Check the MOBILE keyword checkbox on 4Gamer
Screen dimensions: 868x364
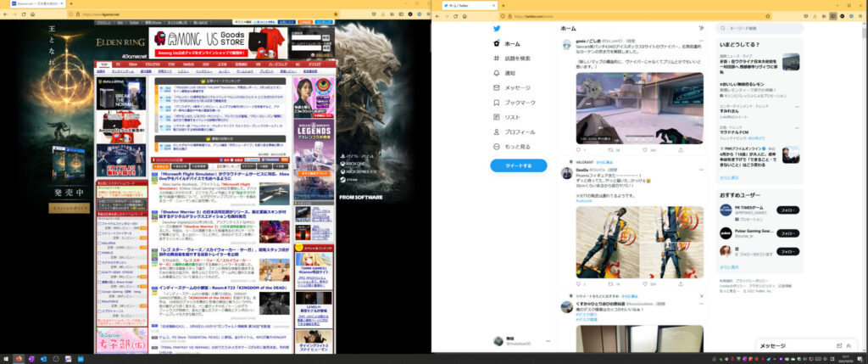pyautogui.click(x=99, y=253)
